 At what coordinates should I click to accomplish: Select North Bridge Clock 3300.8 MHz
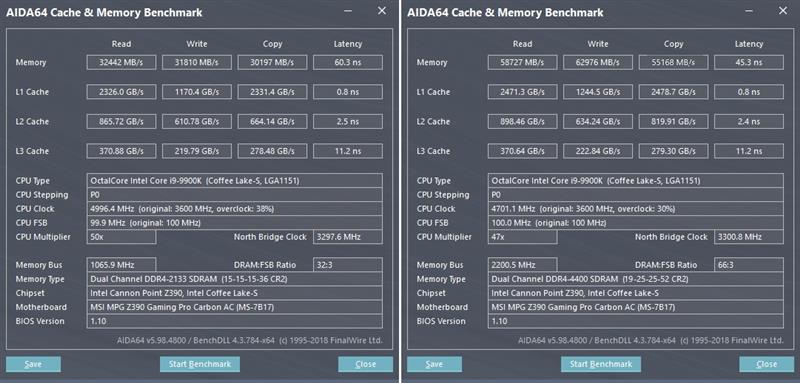tap(748, 237)
